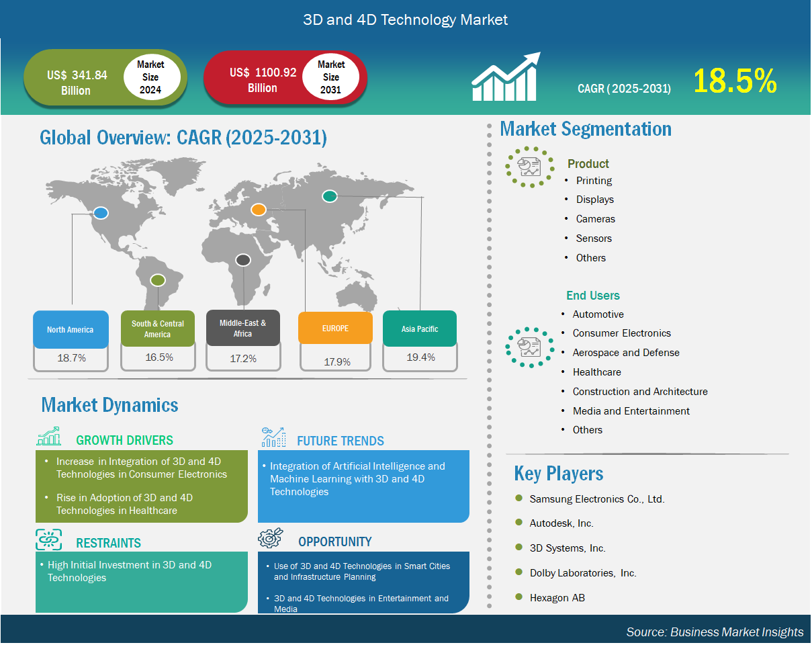The width and height of the screenshot is (812, 647).
Task: Click the Restraints chain link icon
Action: click(49, 540)
